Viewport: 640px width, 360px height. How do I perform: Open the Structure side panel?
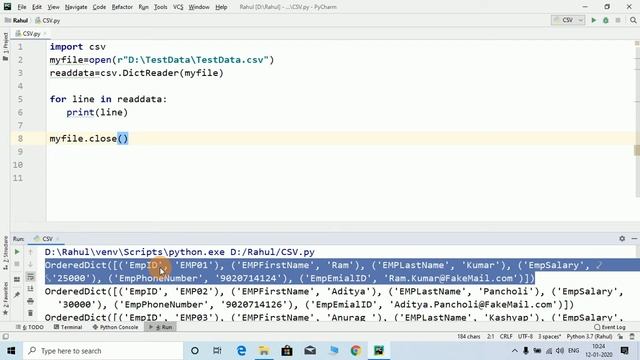coord(5,253)
